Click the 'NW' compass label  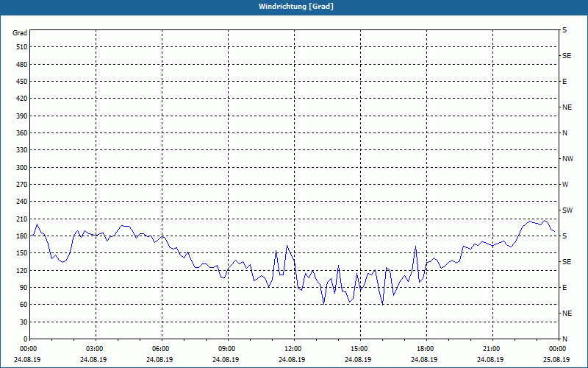567,159
